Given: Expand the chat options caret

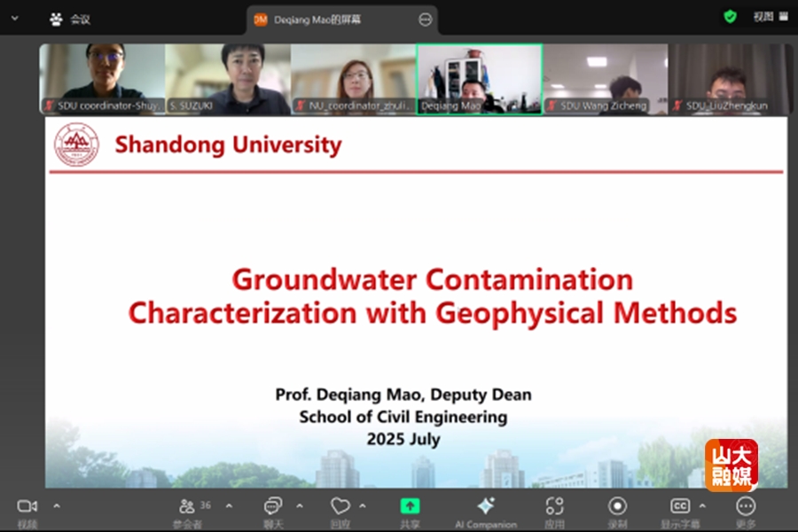Looking at the screenshot, I should (300, 506).
